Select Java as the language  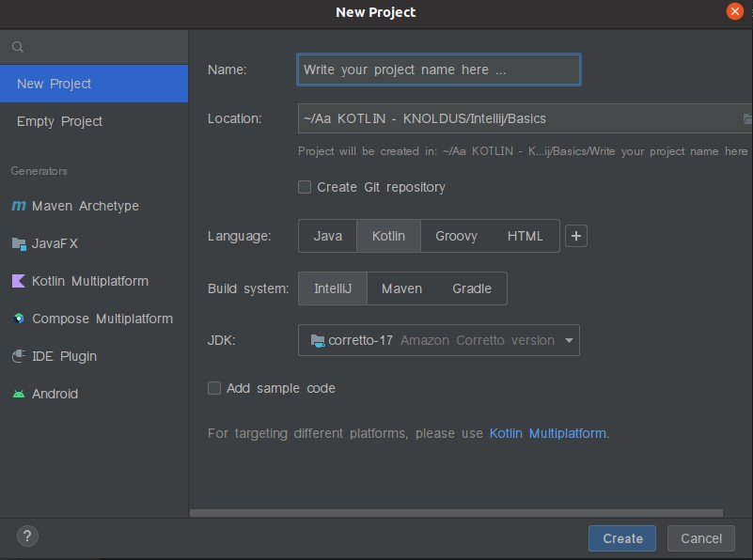coord(327,236)
